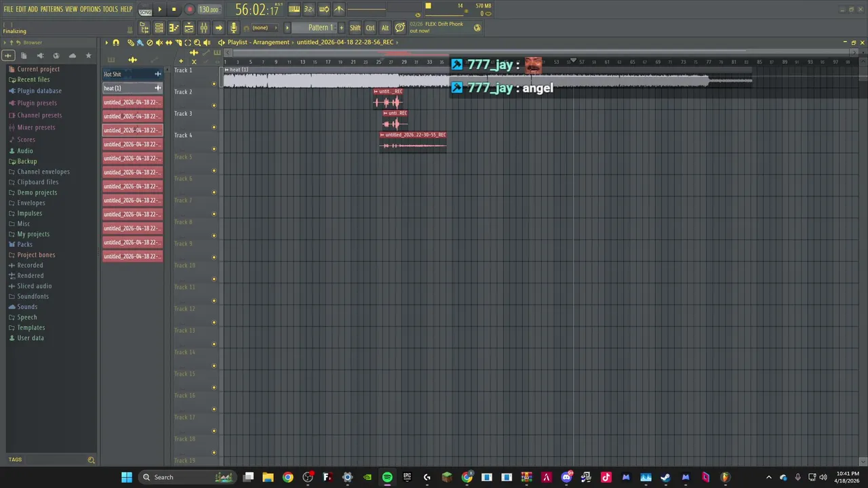This screenshot has height=488, width=868.
Task: Open Google Chrome from the taskbar
Action: (x=288, y=477)
